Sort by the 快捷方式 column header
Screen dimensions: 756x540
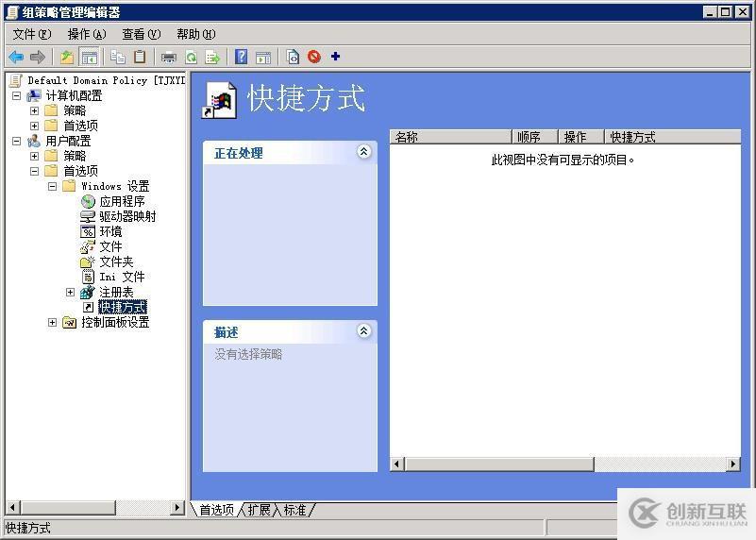coord(673,137)
